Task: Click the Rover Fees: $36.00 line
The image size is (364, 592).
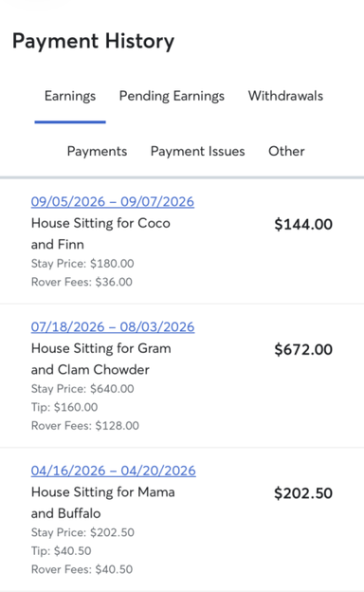Action: (82, 282)
